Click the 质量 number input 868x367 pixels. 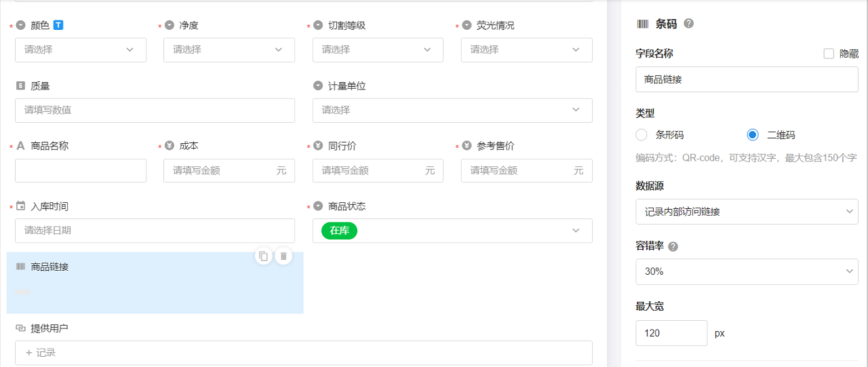155,110
